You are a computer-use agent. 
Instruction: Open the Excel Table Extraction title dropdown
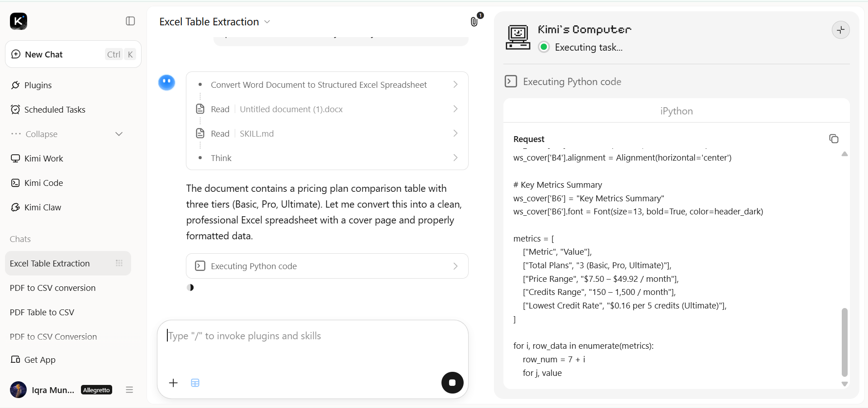tap(267, 22)
